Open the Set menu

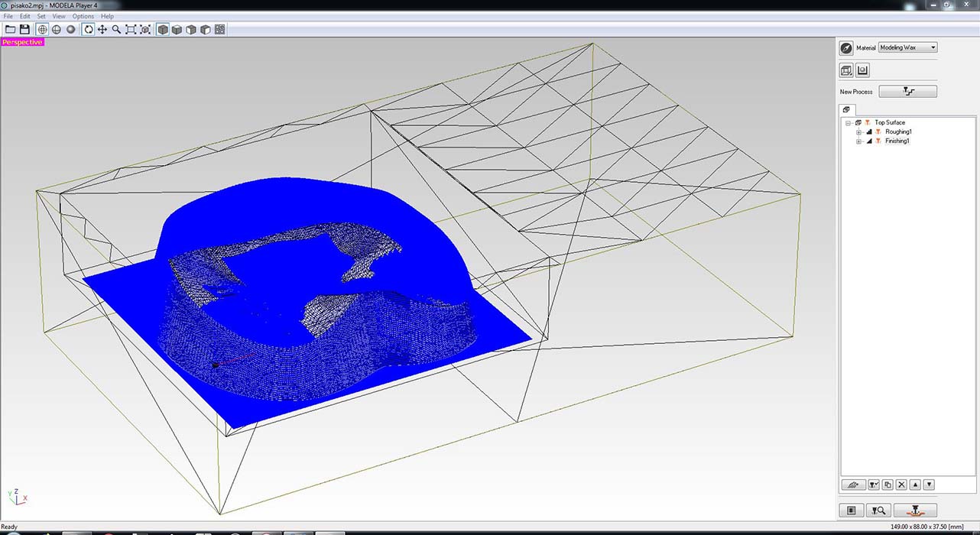[41, 16]
